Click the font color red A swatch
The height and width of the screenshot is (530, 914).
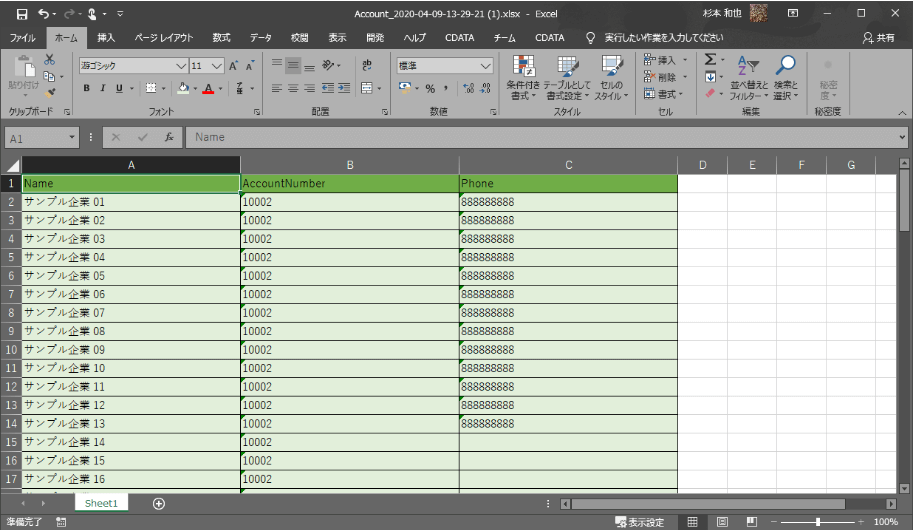(x=208, y=88)
